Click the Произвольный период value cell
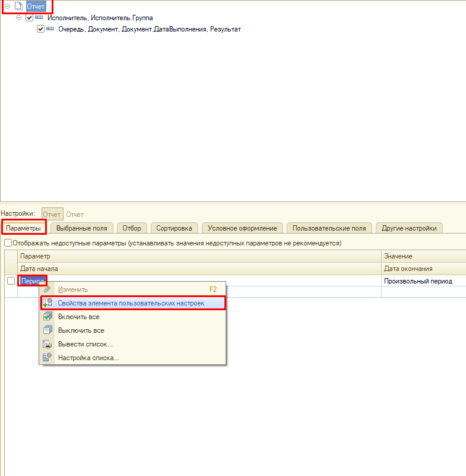 coord(423,281)
